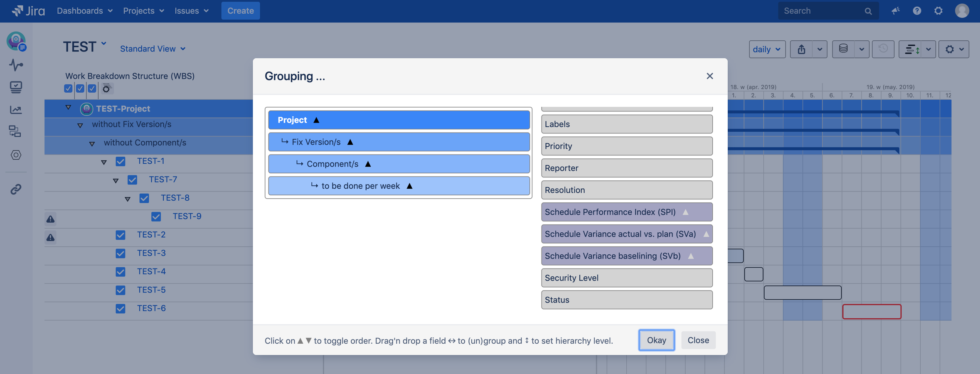Select the structure hierarchy icon in the sidebar
This screenshot has width=980, height=374.
pyautogui.click(x=16, y=132)
